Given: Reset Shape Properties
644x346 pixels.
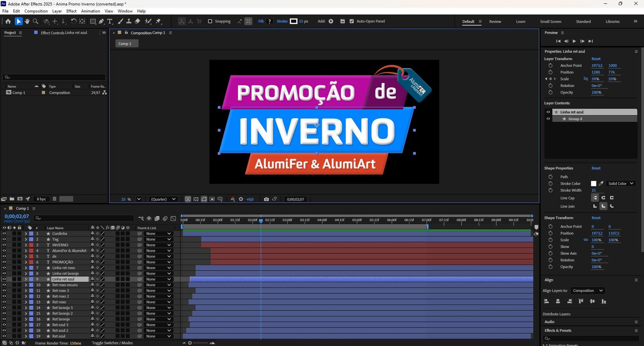Looking at the screenshot, I should [x=596, y=168].
